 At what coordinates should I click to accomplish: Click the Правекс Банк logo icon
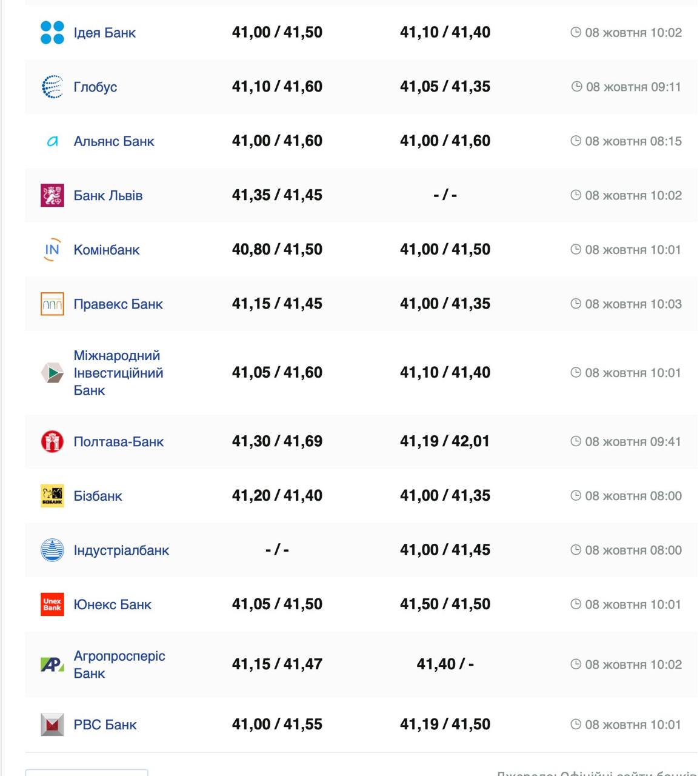point(52,304)
